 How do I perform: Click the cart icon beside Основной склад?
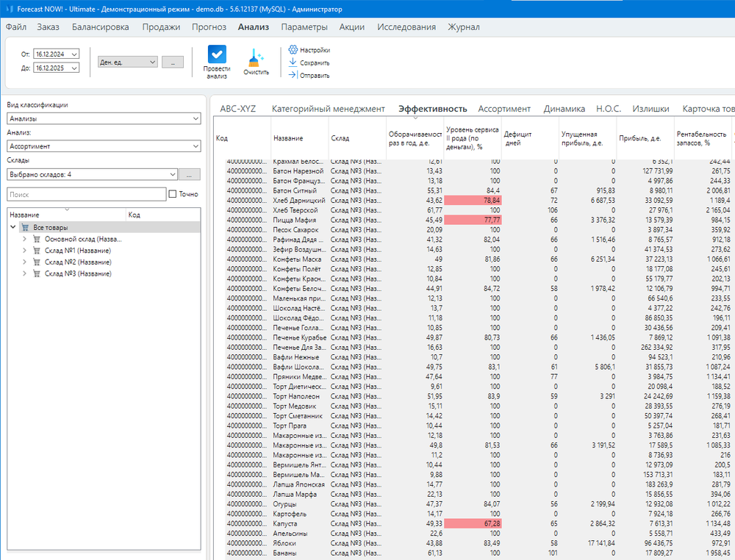pos(37,239)
